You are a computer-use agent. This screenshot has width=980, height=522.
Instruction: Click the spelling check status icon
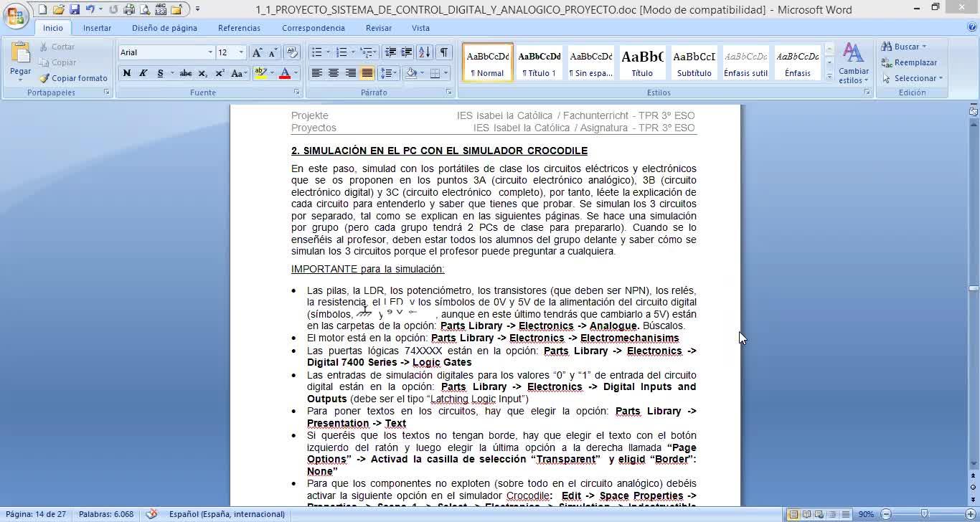coord(151,514)
